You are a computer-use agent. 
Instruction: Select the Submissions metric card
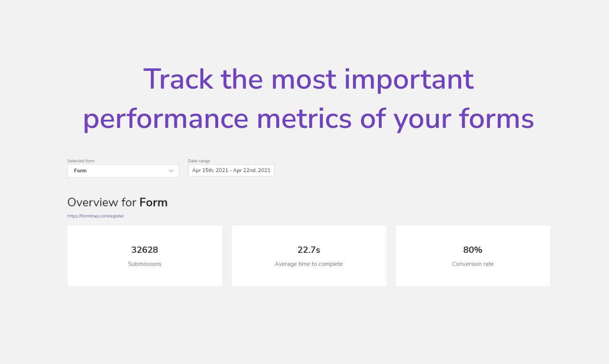pyautogui.click(x=145, y=256)
